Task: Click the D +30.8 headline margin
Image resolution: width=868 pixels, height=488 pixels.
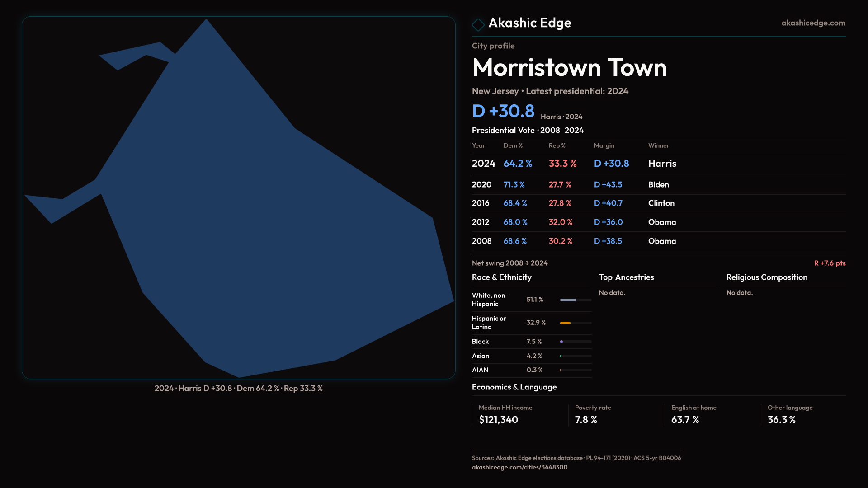Action: click(x=503, y=111)
